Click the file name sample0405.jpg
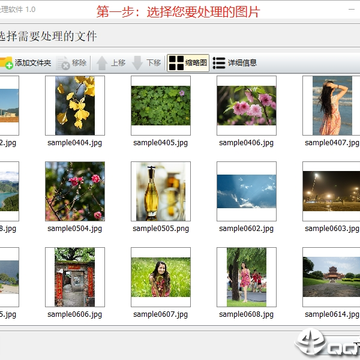The height and width of the screenshot is (360, 360). click(160, 143)
